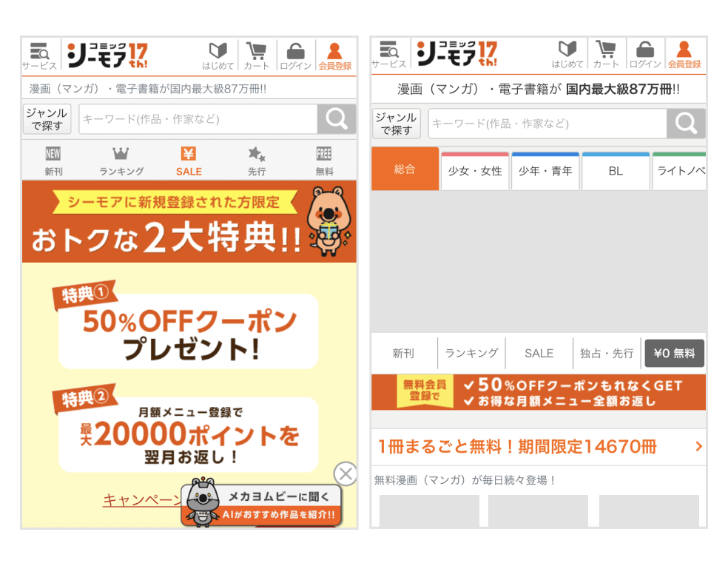This screenshot has width=728, height=566.
Task: Focus the keyword search field in left screen
Action: pyautogui.click(x=198, y=119)
